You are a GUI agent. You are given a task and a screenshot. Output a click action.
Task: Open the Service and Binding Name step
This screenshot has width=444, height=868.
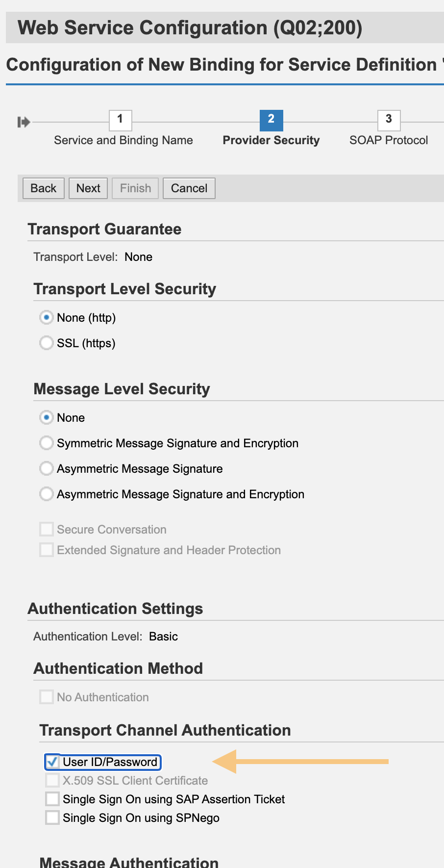[x=123, y=140]
